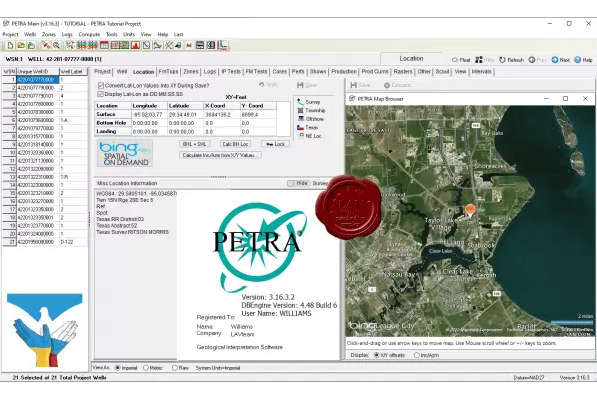Switch to the Production tab
The width and height of the screenshot is (597, 402).
point(344,72)
